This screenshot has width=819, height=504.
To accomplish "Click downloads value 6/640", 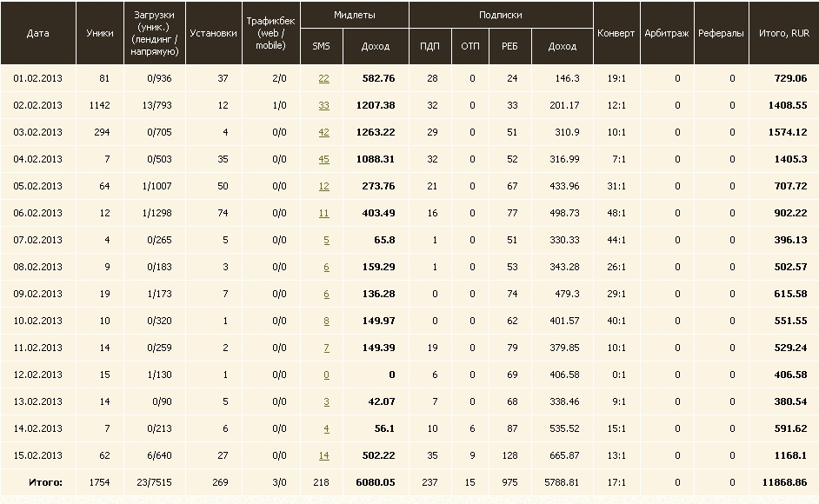I will coord(159,455).
